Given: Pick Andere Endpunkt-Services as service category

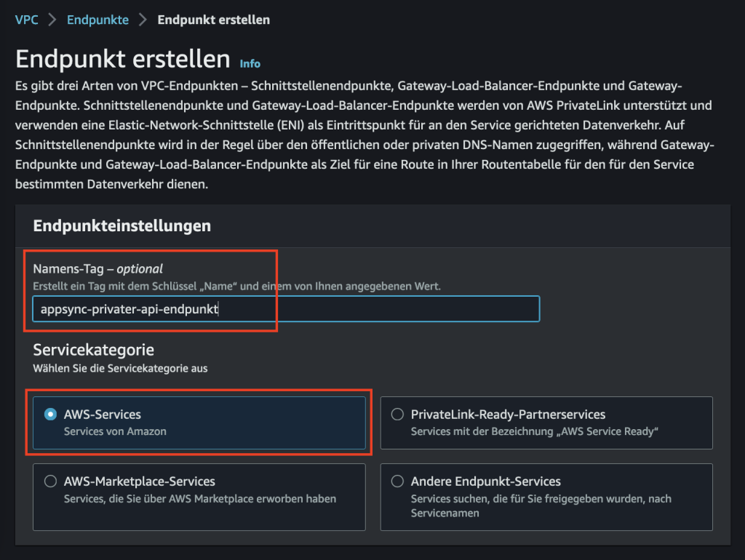Looking at the screenshot, I should coord(397,481).
